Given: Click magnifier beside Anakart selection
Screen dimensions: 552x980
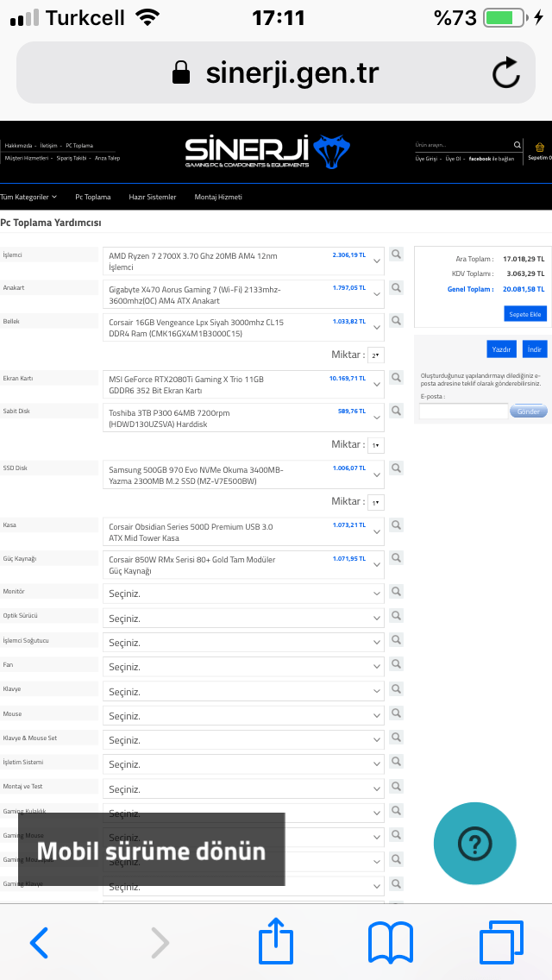Looking at the screenshot, I should point(396,287).
